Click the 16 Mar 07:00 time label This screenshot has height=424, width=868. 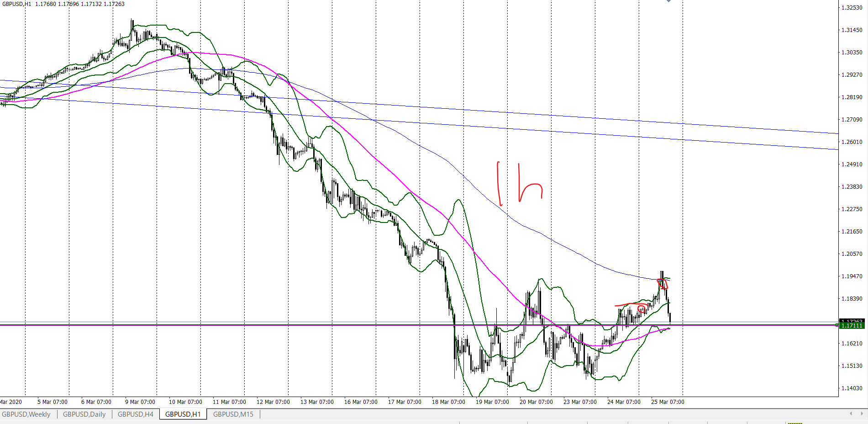pyautogui.click(x=361, y=402)
